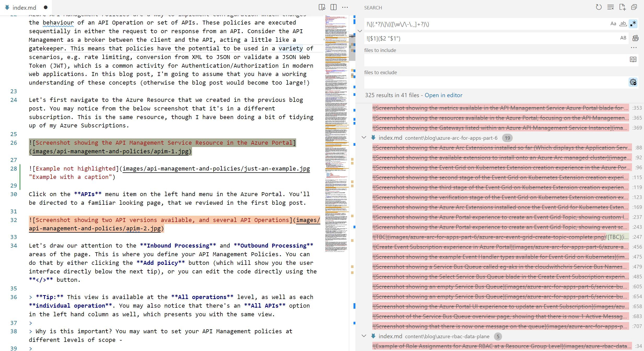The image size is (644, 351).
Task: Toggle Search Details with the ellipsis
Action: tap(633, 48)
